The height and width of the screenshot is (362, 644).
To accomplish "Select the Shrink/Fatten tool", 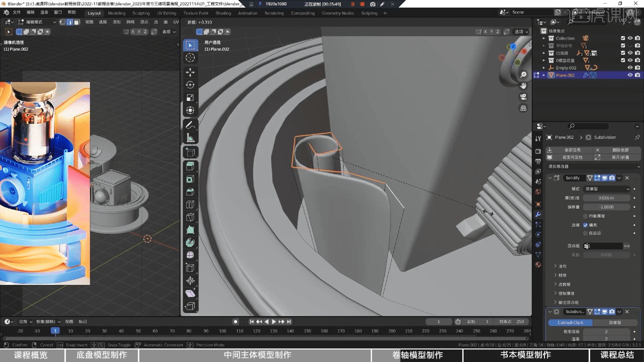I will [190, 281].
